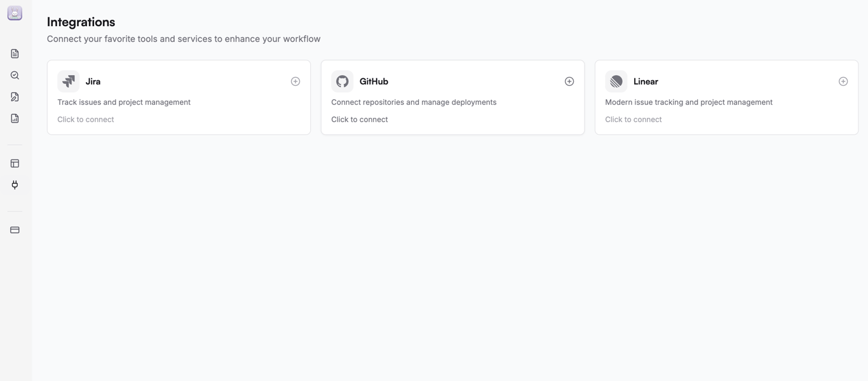Select the plug integrations icon in sidebar
868x381 pixels.
pyautogui.click(x=15, y=185)
